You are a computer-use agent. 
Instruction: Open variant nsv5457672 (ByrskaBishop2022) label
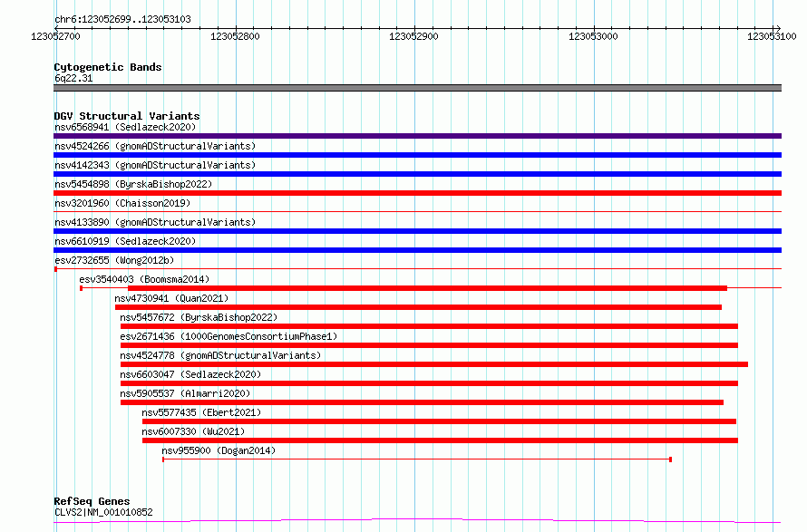point(199,317)
